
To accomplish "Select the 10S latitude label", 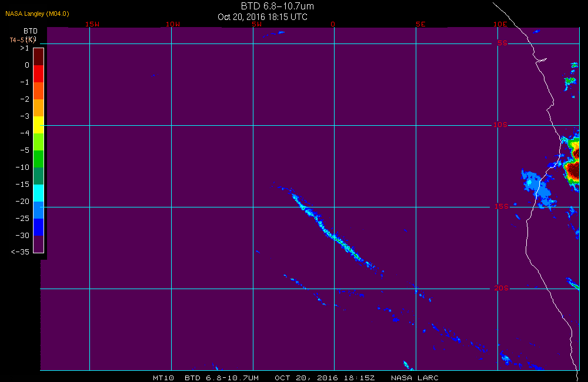I will [500, 125].
